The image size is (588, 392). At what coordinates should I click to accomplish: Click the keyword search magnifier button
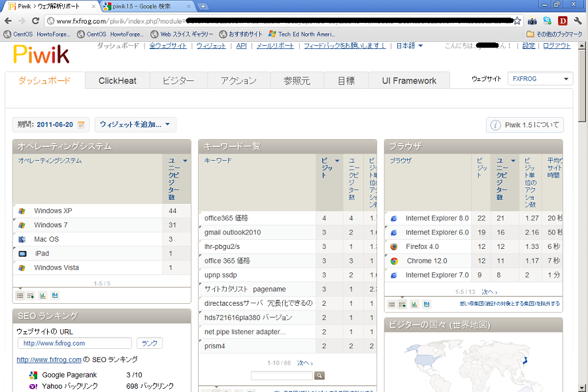(319, 376)
